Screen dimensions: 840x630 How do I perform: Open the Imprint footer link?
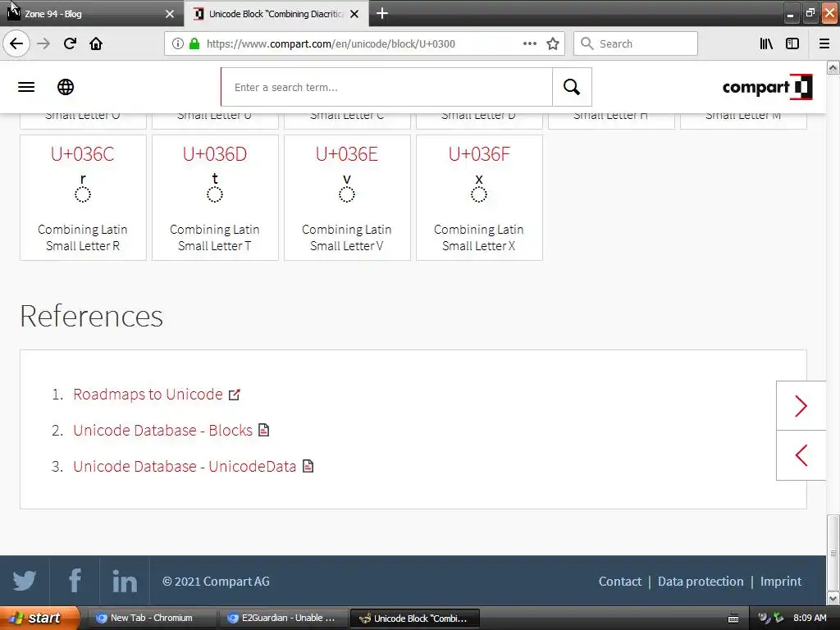tap(781, 582)
